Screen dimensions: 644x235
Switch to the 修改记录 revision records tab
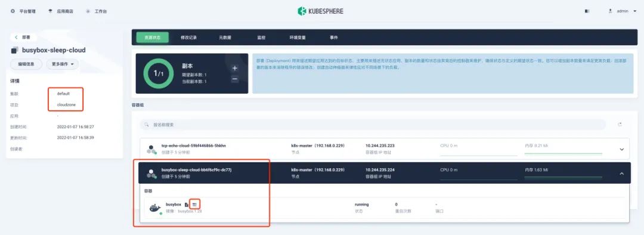188,38
